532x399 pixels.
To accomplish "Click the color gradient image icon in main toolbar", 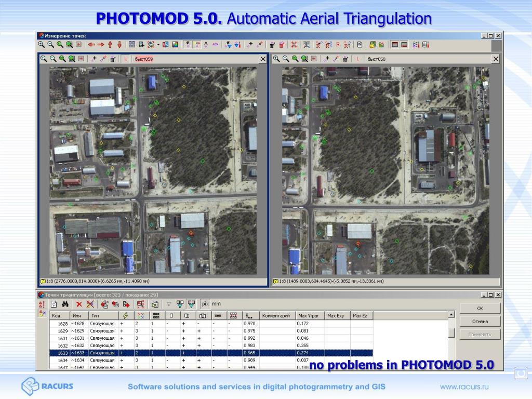I will tap(175, 45).
